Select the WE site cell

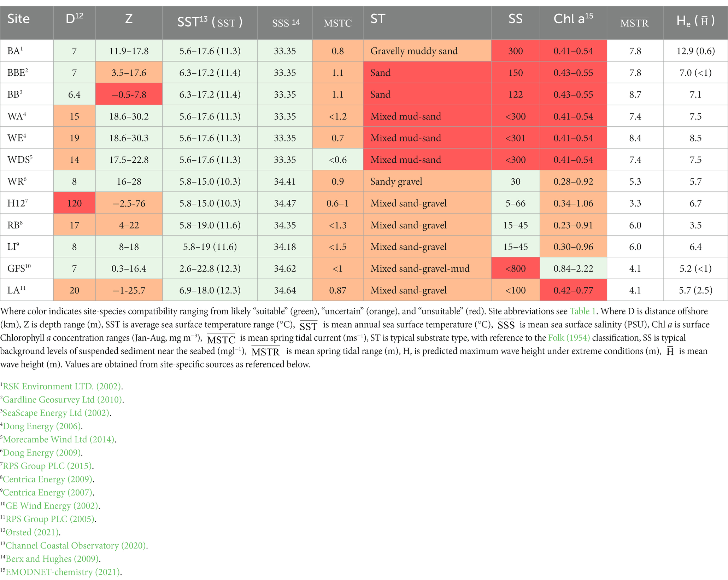tap(27, 138)
